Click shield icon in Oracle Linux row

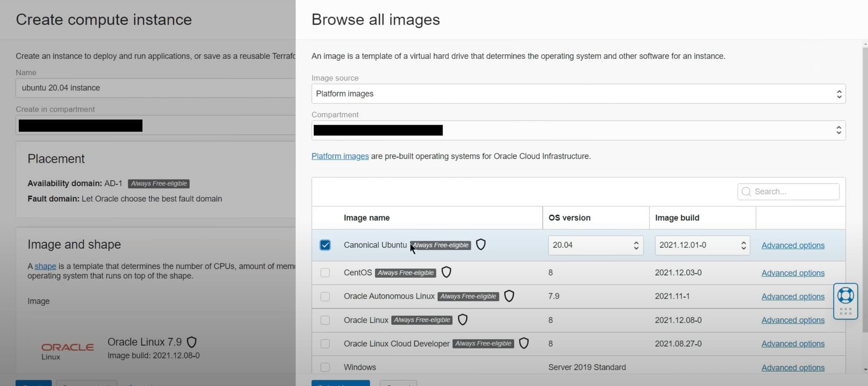pos(462,320)
